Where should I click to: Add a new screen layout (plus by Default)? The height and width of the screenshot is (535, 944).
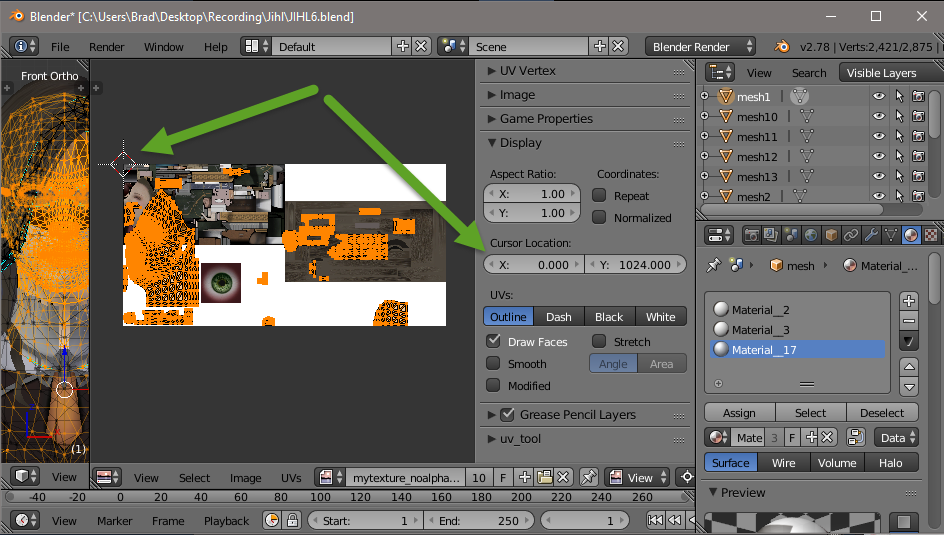(x=402, y=46)
